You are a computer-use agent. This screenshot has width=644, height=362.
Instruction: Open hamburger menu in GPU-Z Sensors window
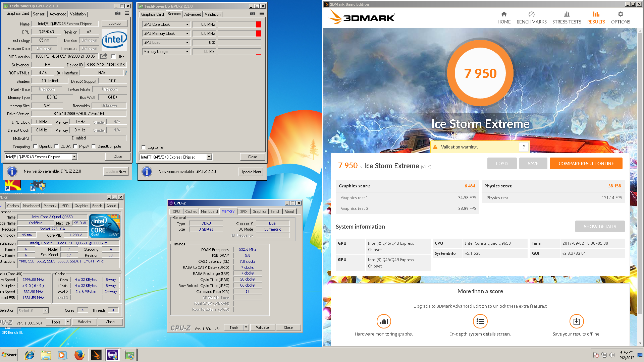[262, 14]
